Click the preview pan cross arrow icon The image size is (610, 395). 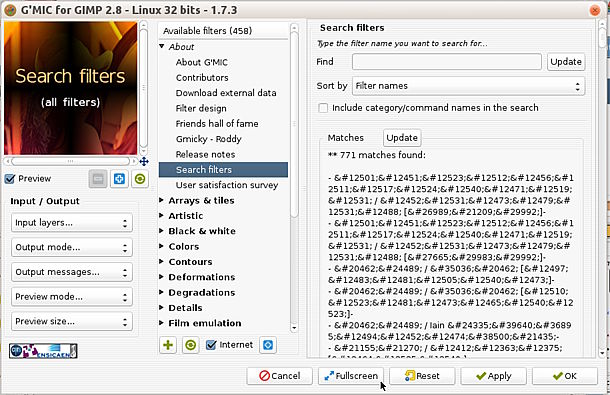144,161
